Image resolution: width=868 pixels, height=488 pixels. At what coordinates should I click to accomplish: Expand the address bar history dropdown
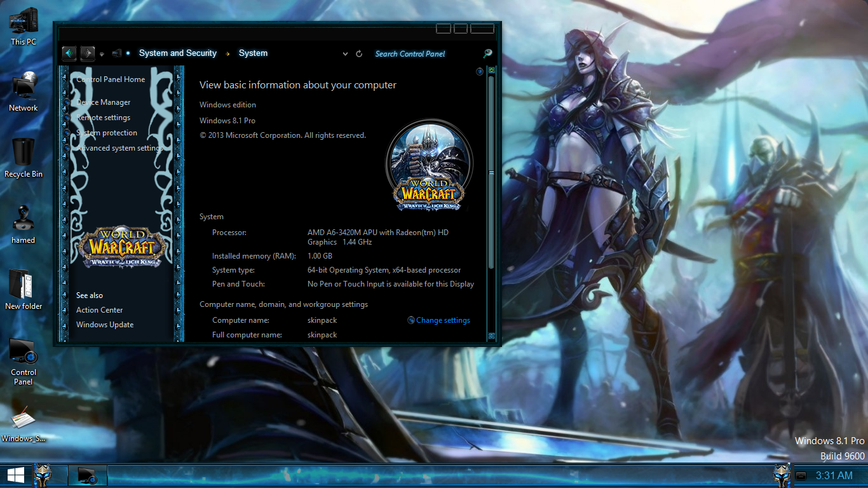(x=345, y=54)
